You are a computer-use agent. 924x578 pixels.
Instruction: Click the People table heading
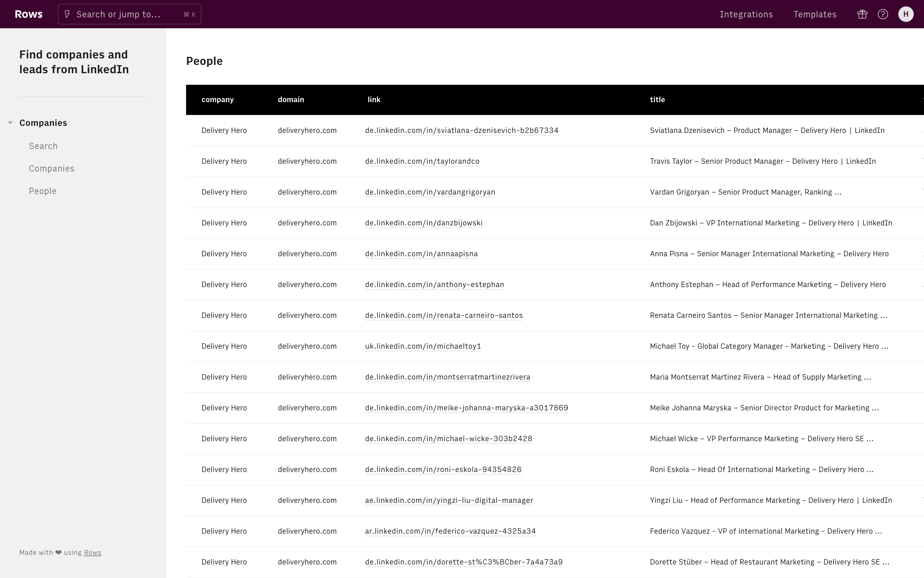(x=204, y=61)
